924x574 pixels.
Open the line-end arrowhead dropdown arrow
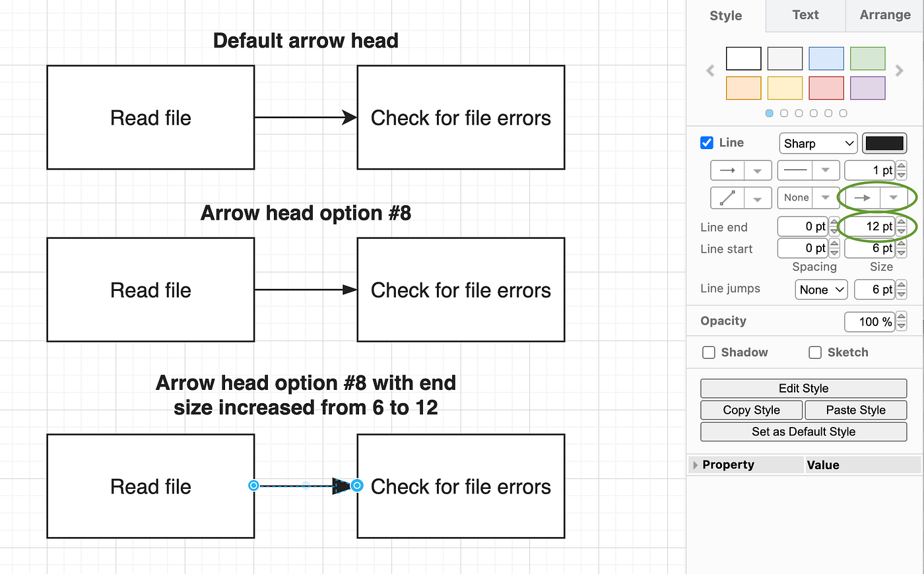(894, 197)
